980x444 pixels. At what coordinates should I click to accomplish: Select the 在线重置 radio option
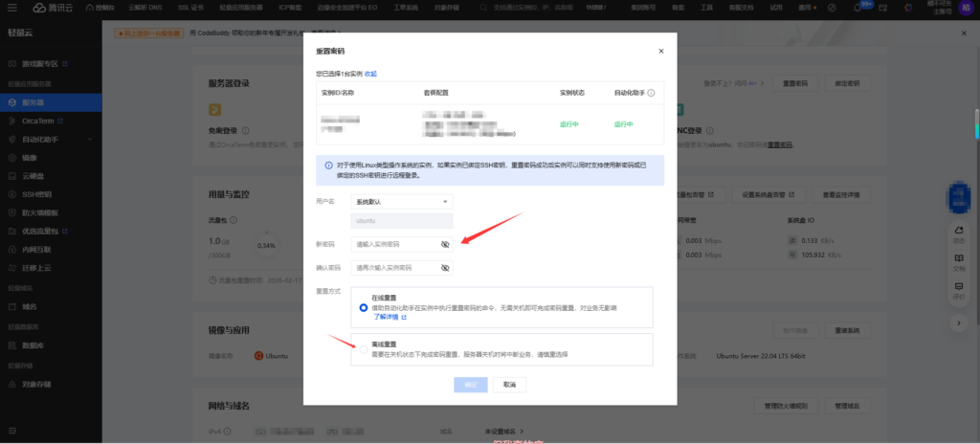point(363,308)
